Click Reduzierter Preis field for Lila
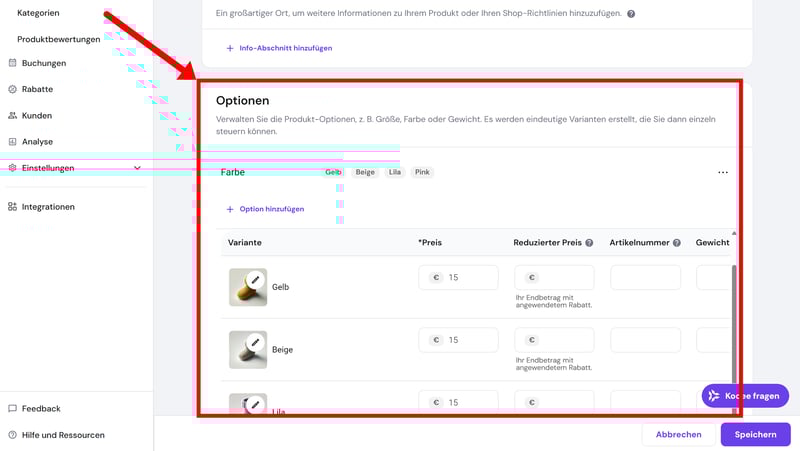 click(x=554, y=402)
